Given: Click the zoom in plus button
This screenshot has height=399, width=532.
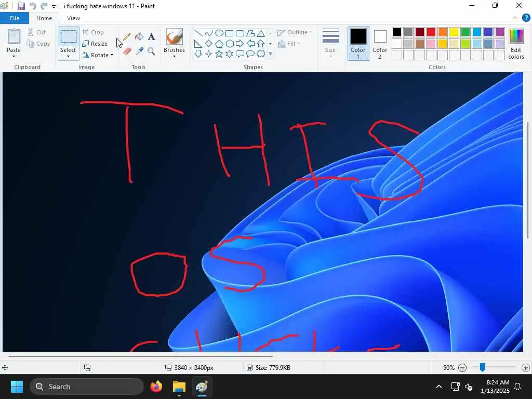Looking at the screenshot, I should [526, 367].
